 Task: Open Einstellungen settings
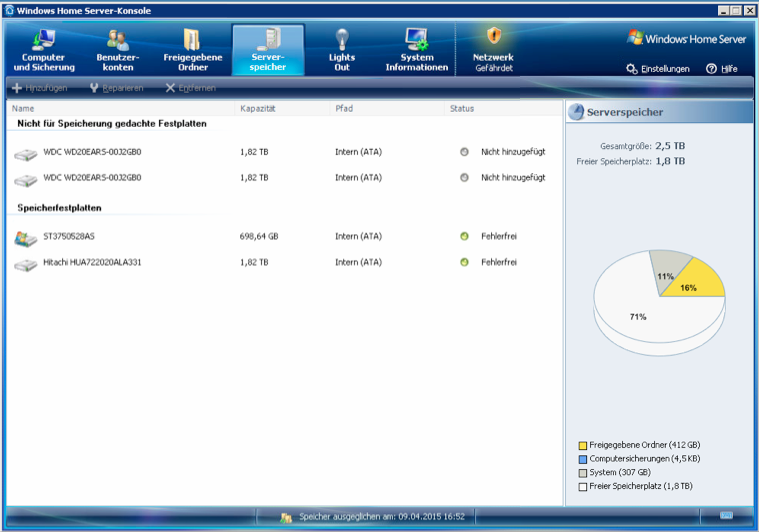(658, 69)
